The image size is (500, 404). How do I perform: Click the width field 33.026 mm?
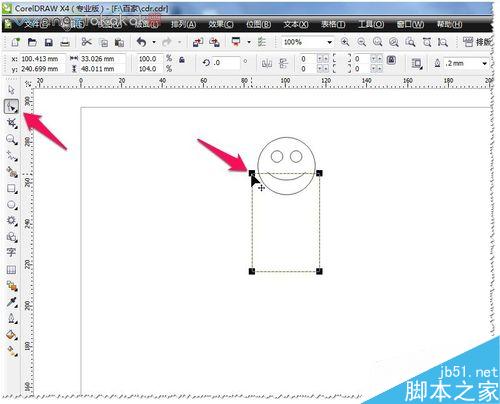(102, 59)
